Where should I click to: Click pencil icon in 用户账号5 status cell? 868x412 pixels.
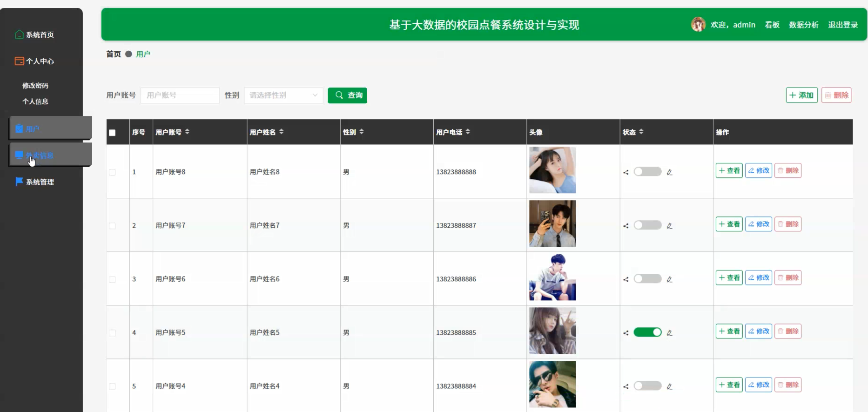(x=669, y=333)
